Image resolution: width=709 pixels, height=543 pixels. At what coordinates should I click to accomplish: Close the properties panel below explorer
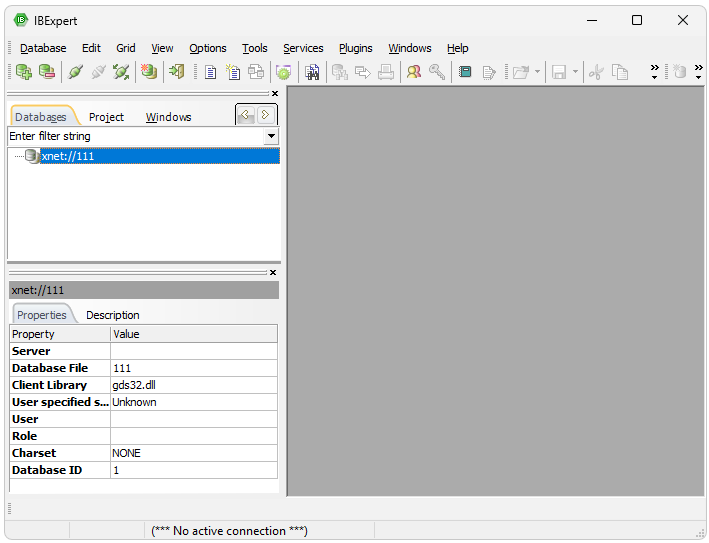click(273, 273)
